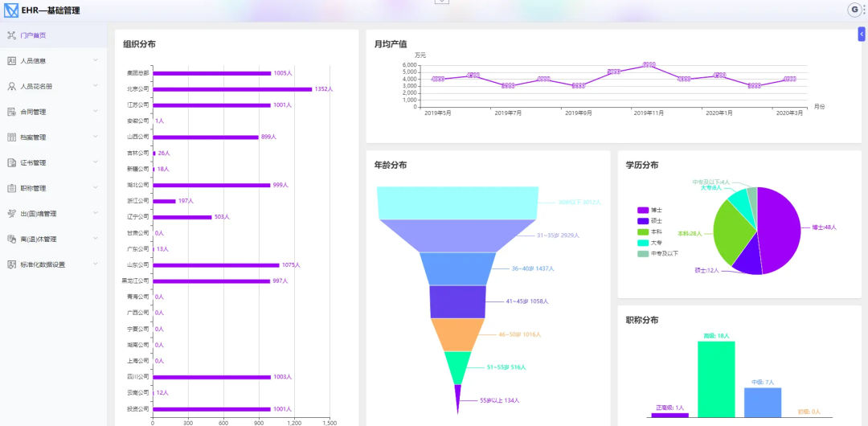Click the 档案管理 sidebar icon
Image resolution: width=868 pixels, height=426 pixels.
(x=11, y=137)
